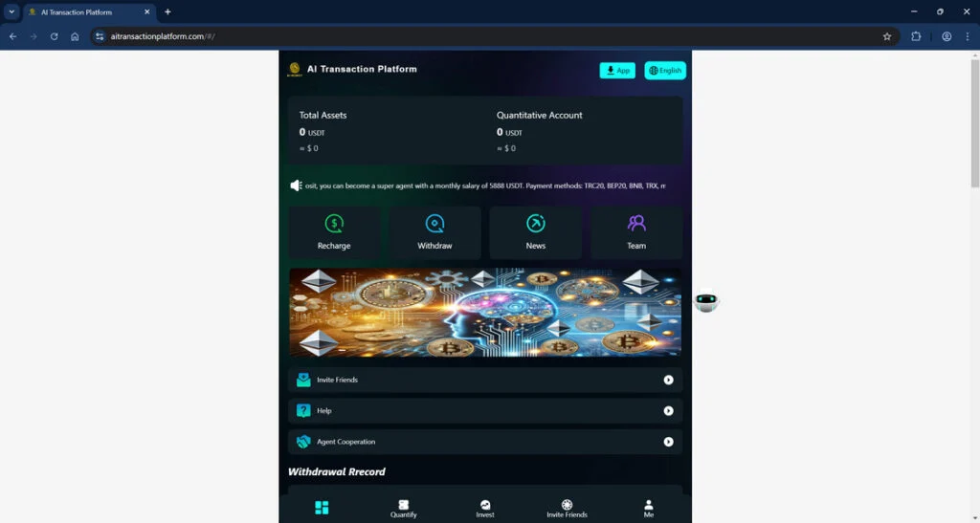Click the handshake Agent Cooperation icon
Screen dimensions: 980x523
(x=303, y=441)
